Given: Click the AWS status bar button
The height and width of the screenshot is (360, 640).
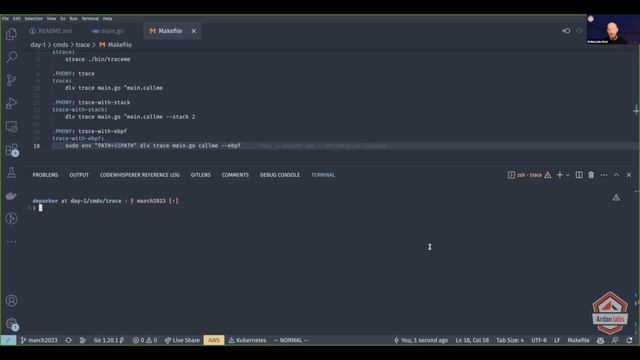Looking at the screenshot, I should click(213, 340).
